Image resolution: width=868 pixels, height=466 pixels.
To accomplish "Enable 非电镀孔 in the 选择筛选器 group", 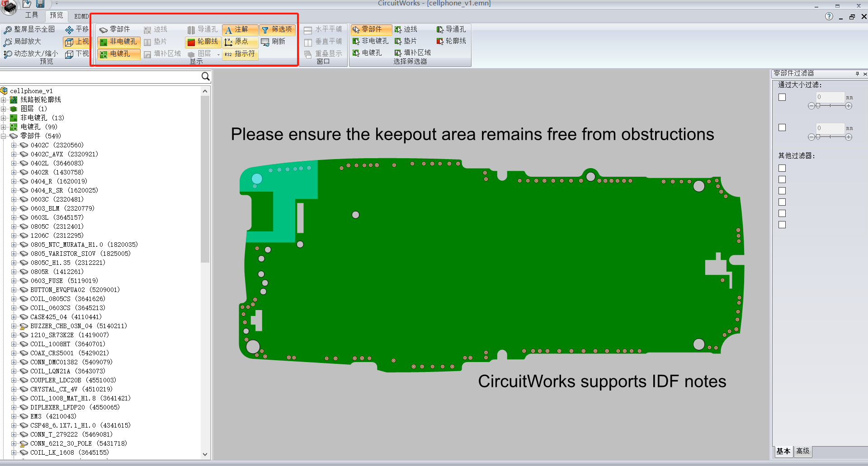I will (x=371, y=41).
